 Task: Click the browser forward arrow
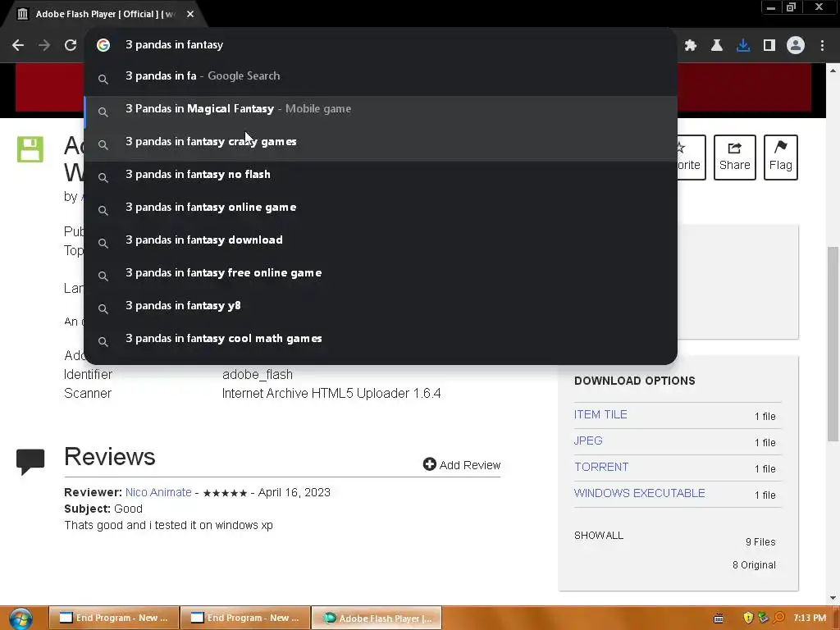[x=44, y=45]
